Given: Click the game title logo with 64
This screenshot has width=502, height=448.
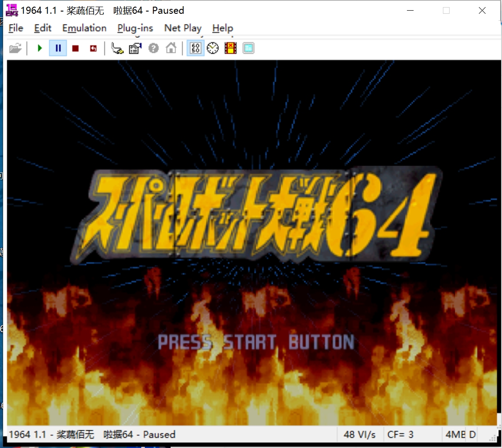Looking at the screenshot, I should pos(256,215).
